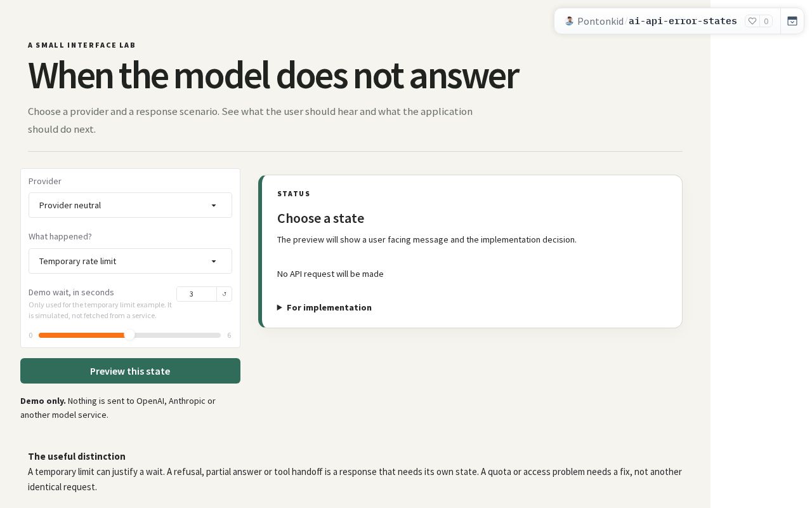812x508 pixels.
Task: Click the When the model does not answer title
Action: point(273,75)
